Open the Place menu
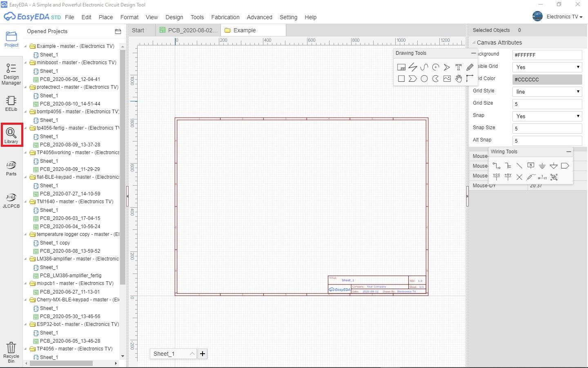The width and height of the screenshot is (588, 368). [x=106, y=17]
